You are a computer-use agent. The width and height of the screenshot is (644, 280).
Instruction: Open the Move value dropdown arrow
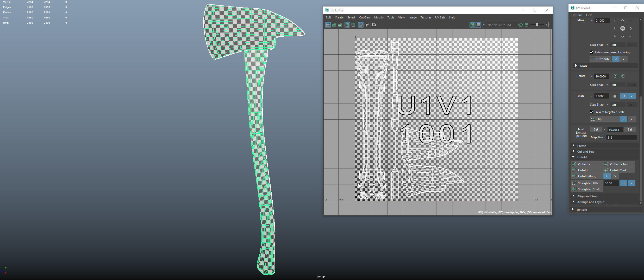pyautogui.click(x=592, y=21)
